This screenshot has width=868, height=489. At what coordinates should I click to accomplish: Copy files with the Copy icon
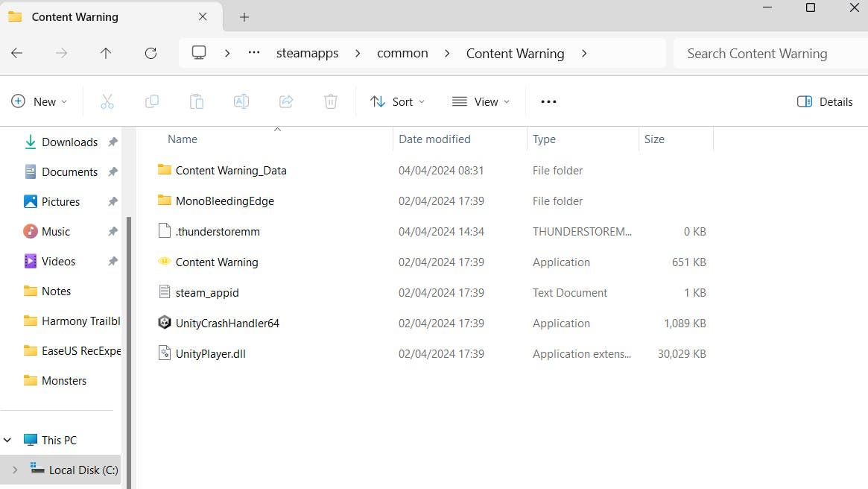152,101
